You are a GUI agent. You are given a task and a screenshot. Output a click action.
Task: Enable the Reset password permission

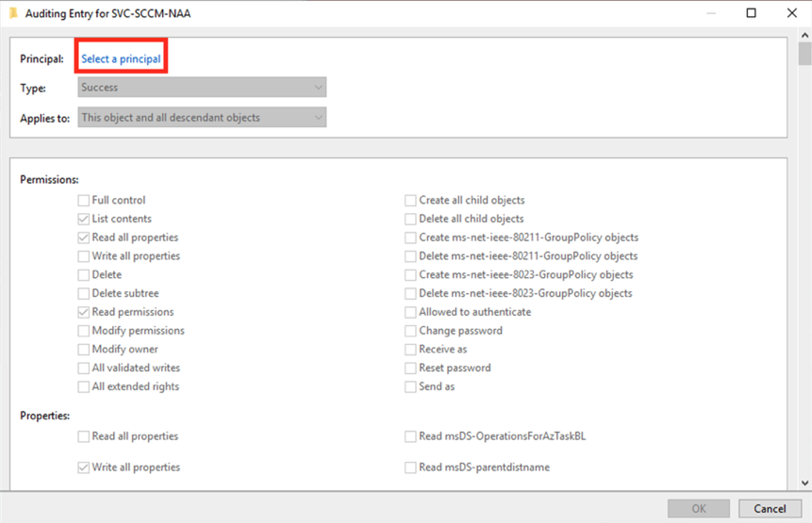(410, 368)
